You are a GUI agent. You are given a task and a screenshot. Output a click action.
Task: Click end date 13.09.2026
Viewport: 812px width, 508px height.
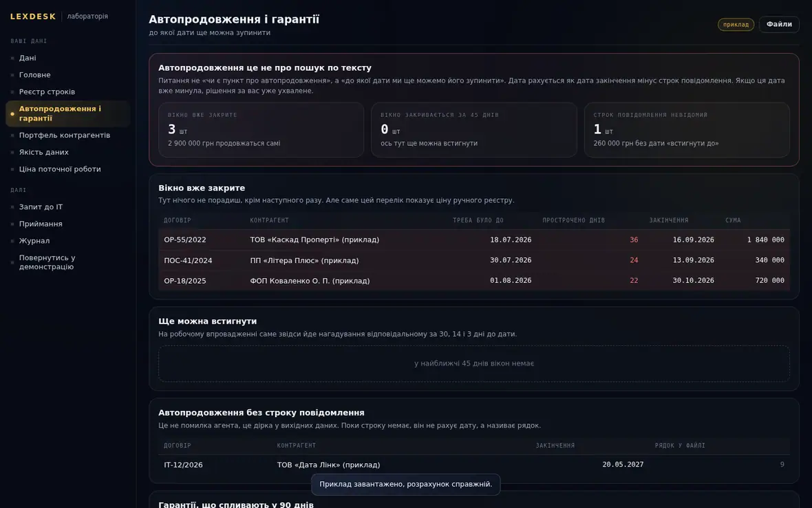click(694, 260)
